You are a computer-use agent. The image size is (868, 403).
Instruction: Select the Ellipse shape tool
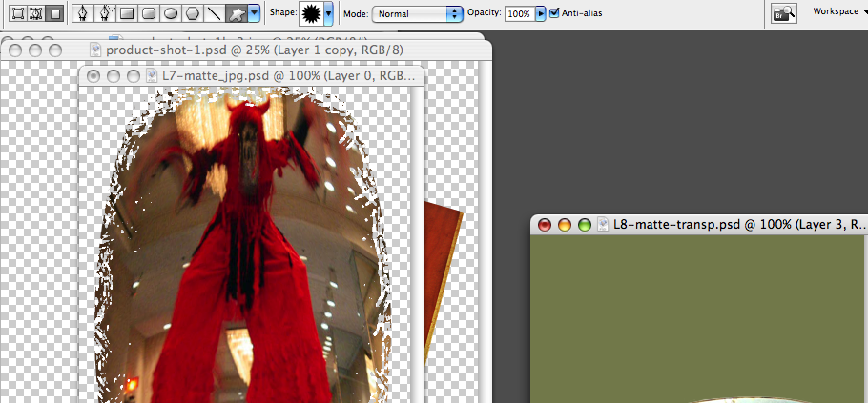click(x=172, y=14)
